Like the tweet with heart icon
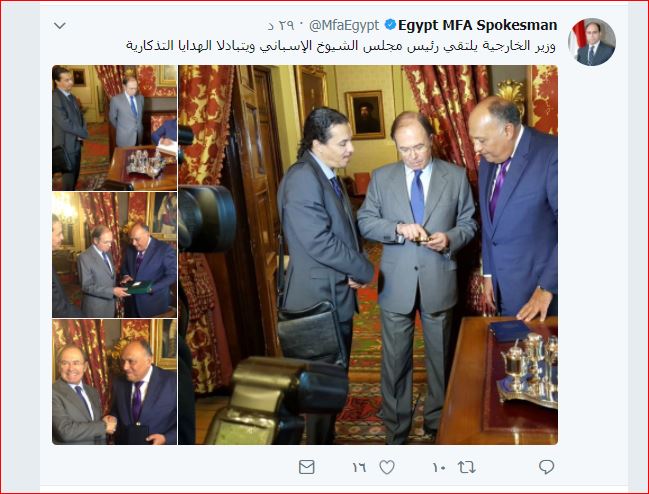The image size is (649, 494). tap(387, 467)
